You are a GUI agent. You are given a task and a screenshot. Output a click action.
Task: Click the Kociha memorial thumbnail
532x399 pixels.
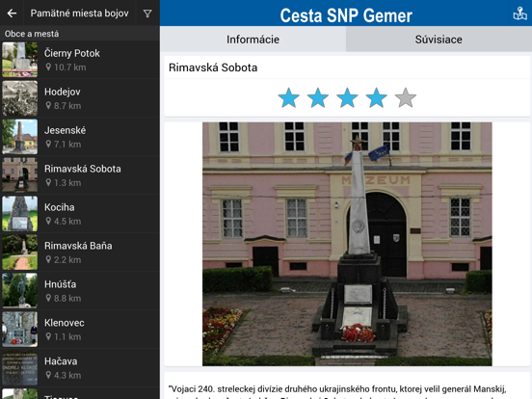point(20,214)
